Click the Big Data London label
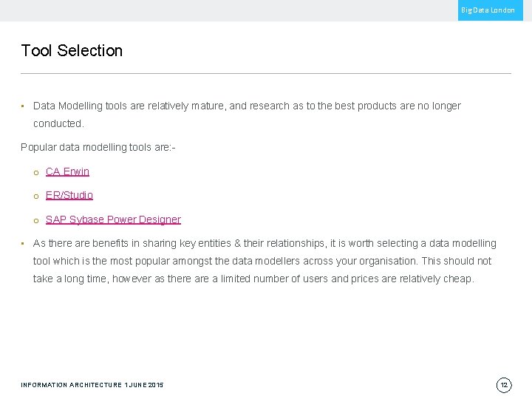 point(488,10)
